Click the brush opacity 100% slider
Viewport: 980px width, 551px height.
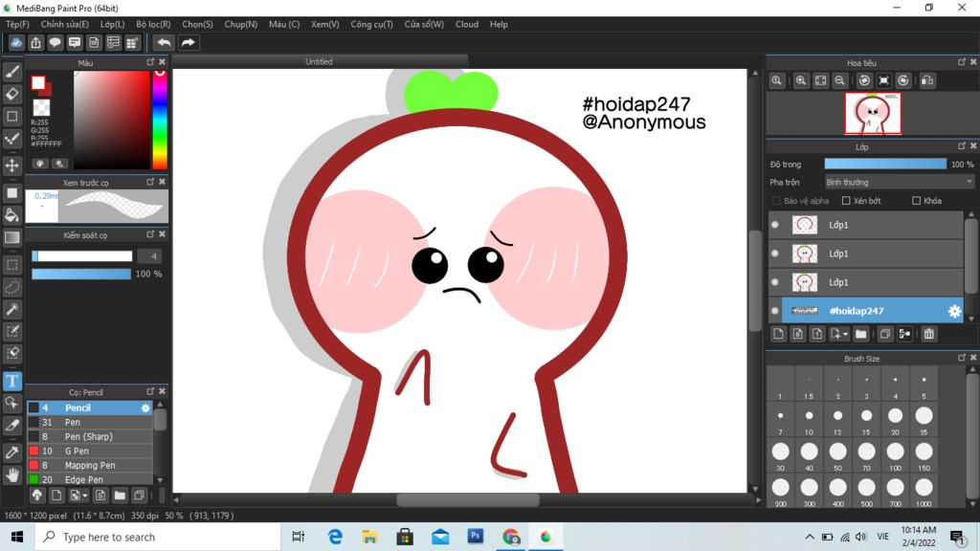(x=81, y=275)
